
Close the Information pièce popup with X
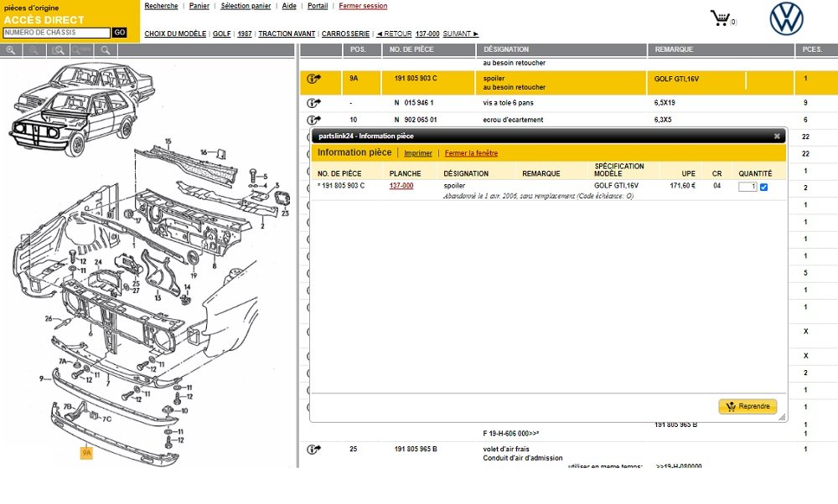777,136
